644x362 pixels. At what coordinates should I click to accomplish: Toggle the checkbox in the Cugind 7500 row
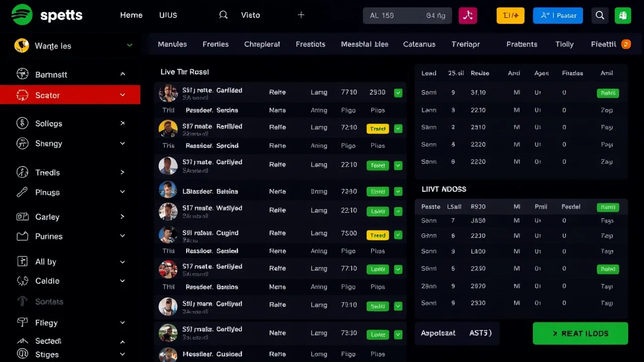[398, 235]
